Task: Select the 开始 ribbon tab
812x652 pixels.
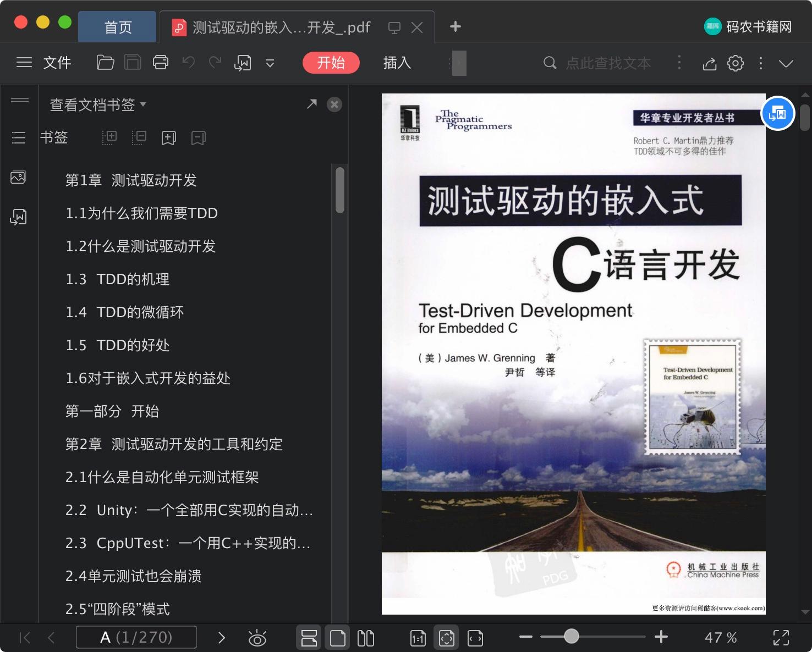Action: pos(331,63)
